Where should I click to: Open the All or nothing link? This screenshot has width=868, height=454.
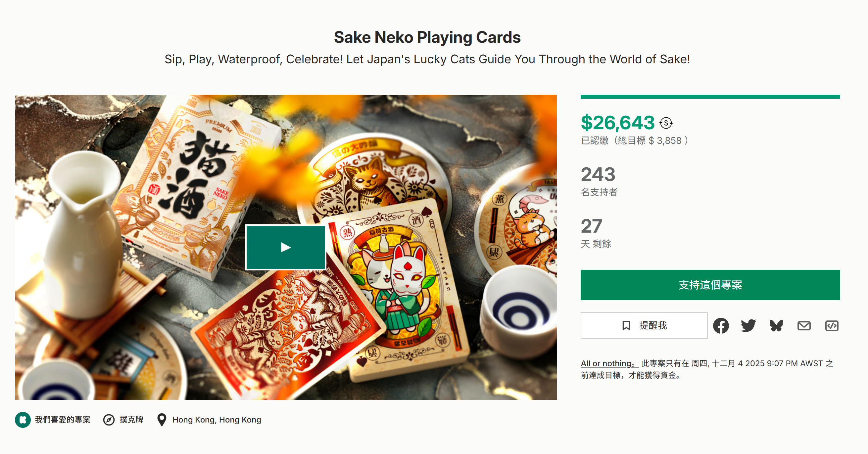pyautogui.click(x=609, y=363)
